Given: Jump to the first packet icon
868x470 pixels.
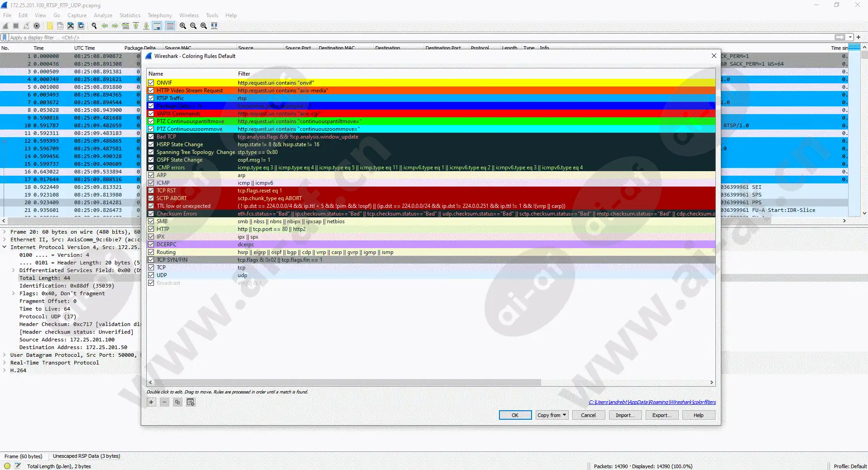Looking at the screenshot, I should 136,26.
